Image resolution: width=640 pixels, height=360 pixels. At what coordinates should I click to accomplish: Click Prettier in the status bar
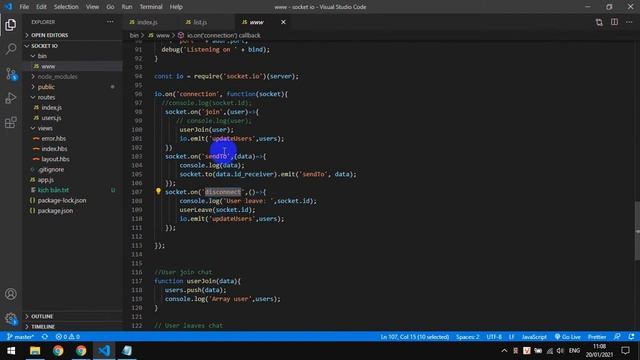pyautogui.click(x=597, y=337)
